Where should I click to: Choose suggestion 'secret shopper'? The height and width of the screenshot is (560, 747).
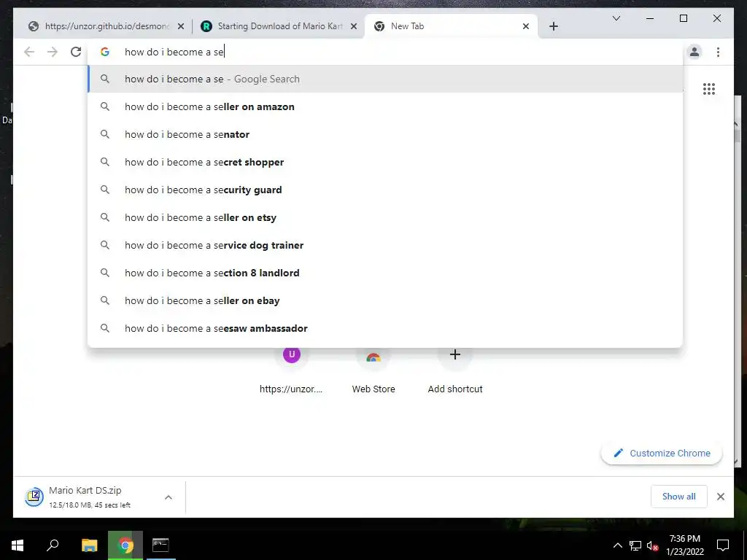pyautogui.click(x=385, y=162)
